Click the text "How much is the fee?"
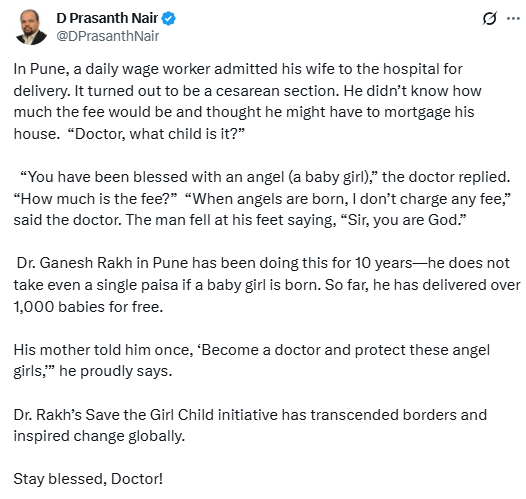The image size is (526, 499). [x=95, y=199]
